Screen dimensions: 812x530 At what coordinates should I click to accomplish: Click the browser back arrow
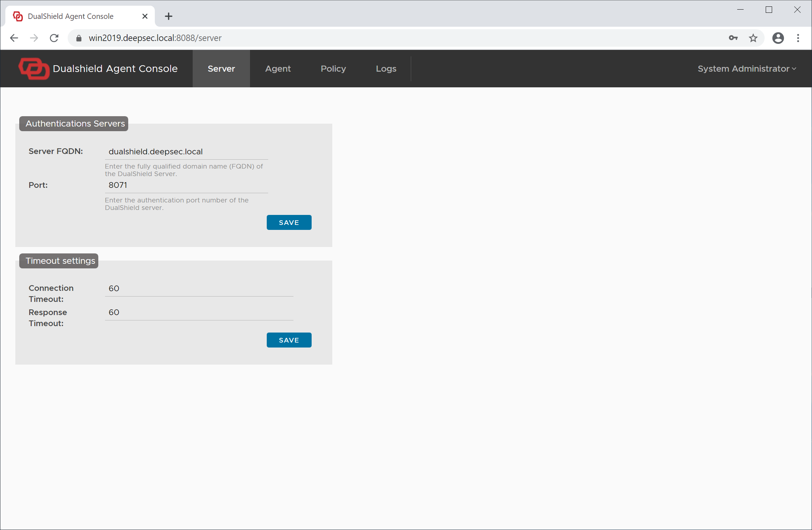pos(14,38)
